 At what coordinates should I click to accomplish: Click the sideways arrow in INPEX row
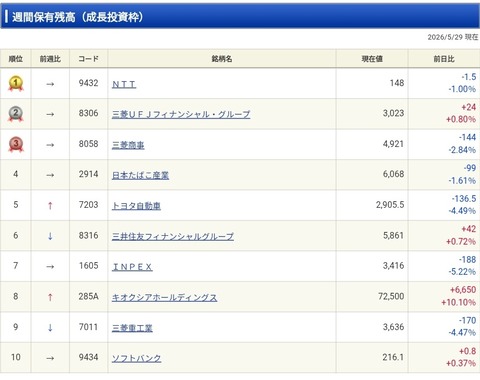click(50, 267)
